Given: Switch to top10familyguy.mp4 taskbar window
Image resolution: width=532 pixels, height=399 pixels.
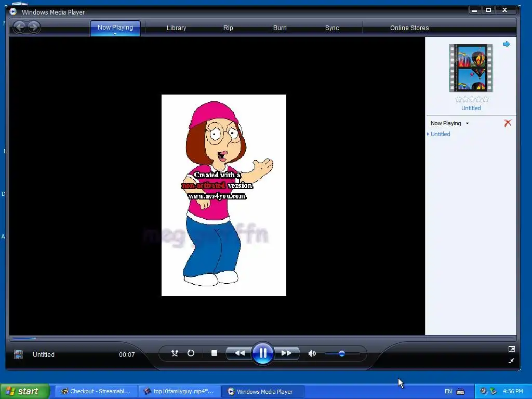Looking at the screenshot, I should (179, 392).
